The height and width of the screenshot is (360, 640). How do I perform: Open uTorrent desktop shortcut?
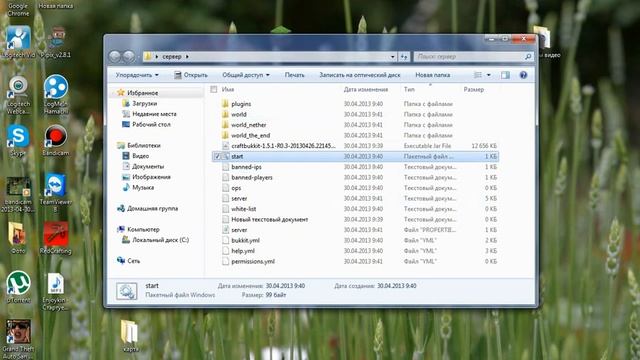tap(18, 287)
